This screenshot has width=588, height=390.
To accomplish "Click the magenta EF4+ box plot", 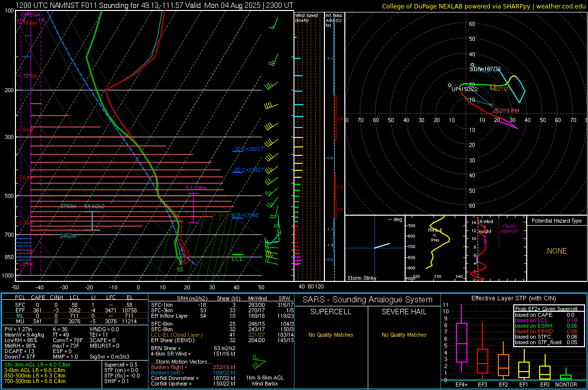I will point(461,338).
